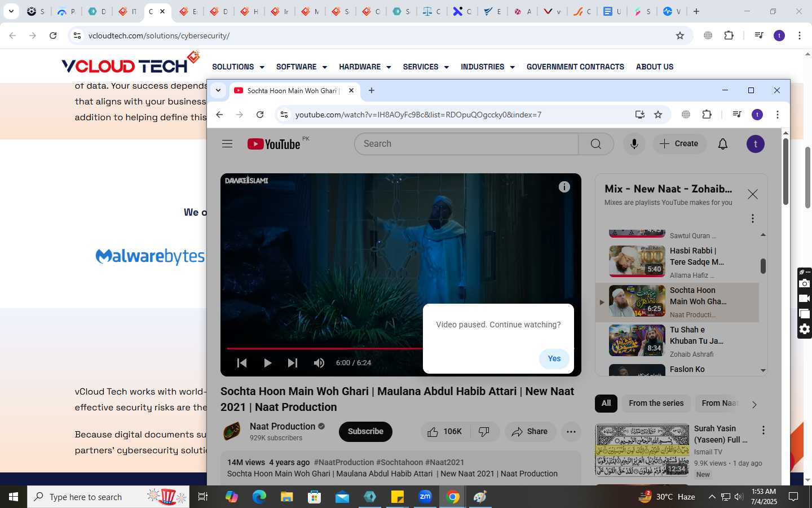Open Zoom from the taskbar
This screenshot has height=508, width=812.
(x=425, y=497)
